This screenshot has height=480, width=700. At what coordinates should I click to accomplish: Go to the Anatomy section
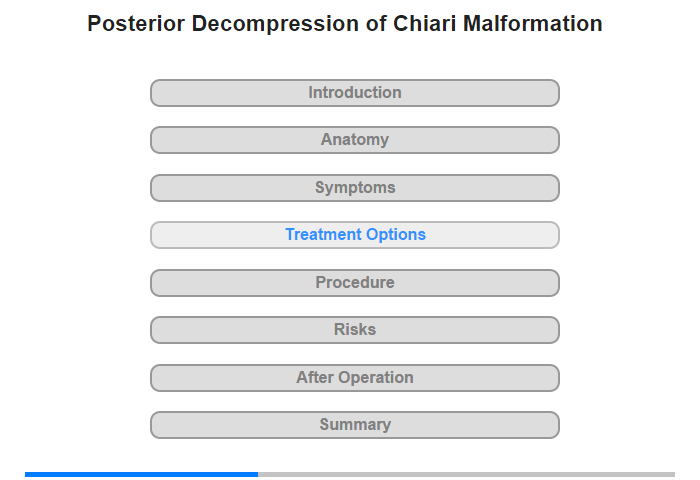354,140
